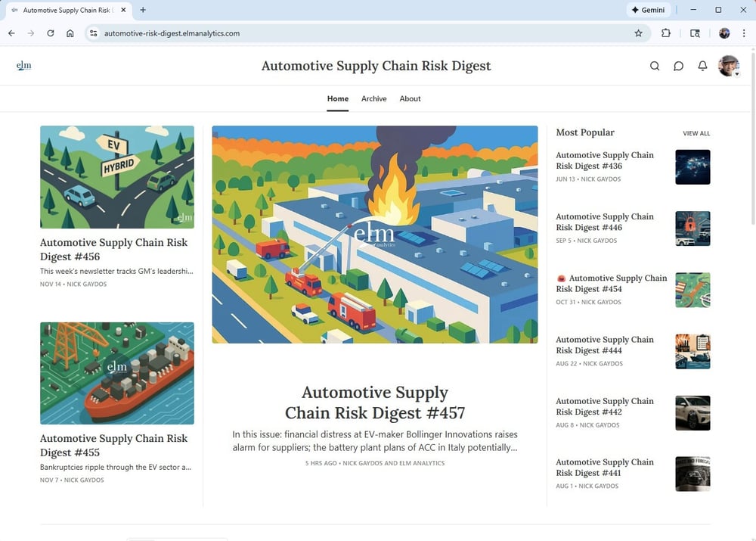The height and width of the screenshot is (541, 756).
Task: Reload the page
Action: click(51, 33)
